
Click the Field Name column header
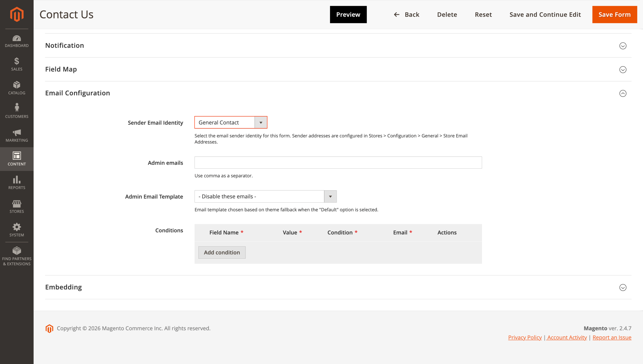(226, 233)
